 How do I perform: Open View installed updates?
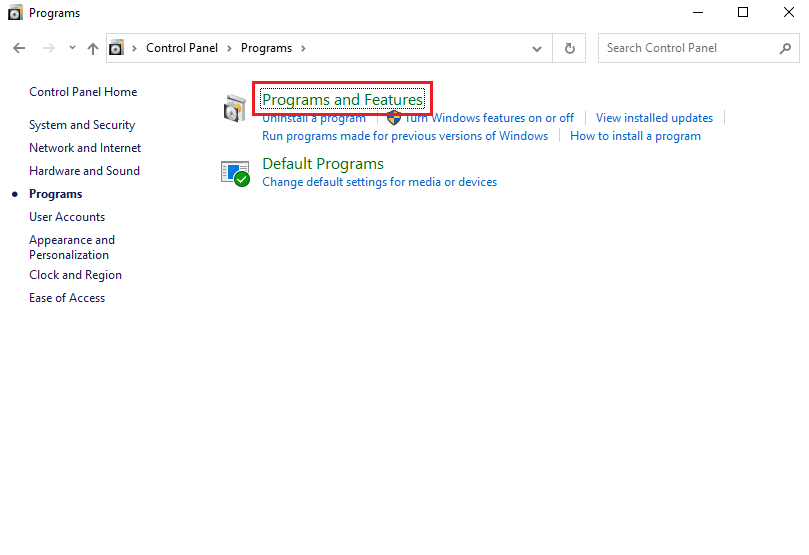654,118
